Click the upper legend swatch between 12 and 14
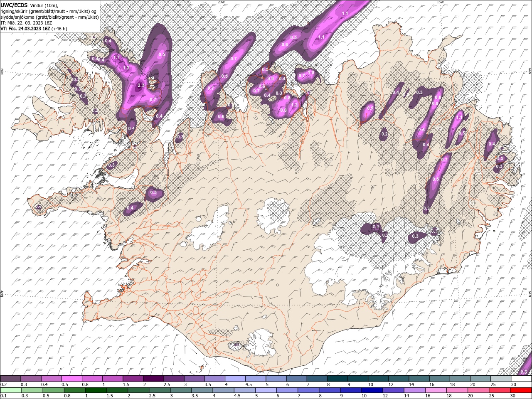532x399 pixels. click(x=399, y=379)
